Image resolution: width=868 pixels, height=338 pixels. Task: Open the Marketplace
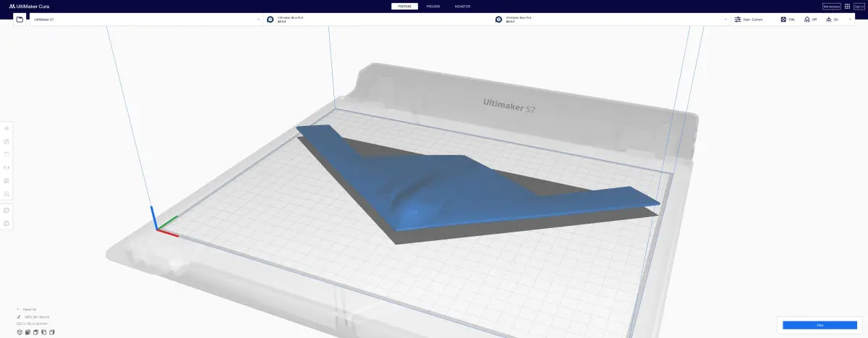tap(832, 6)
